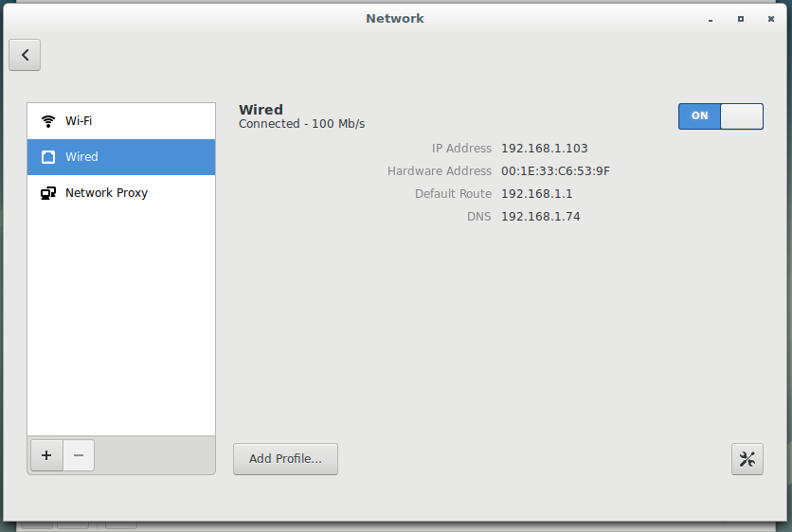Open wired options with the tools icon

[x=747, y=459]
